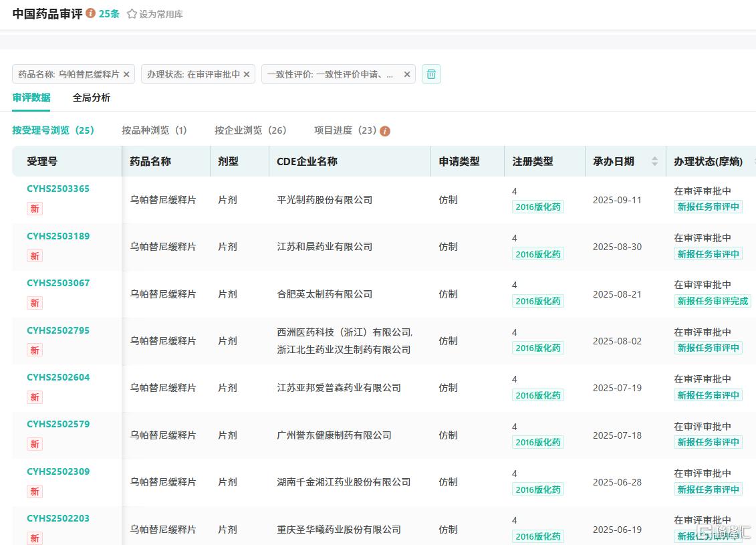
Task: Click 新报任务审评中 tag in 2025-08-30 row
Action: coord(709,254)
